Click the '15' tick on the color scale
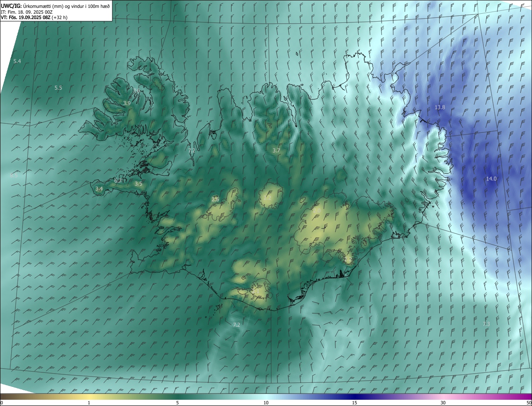Viewport: 532px width, 406px height. [x=355, y=403]
